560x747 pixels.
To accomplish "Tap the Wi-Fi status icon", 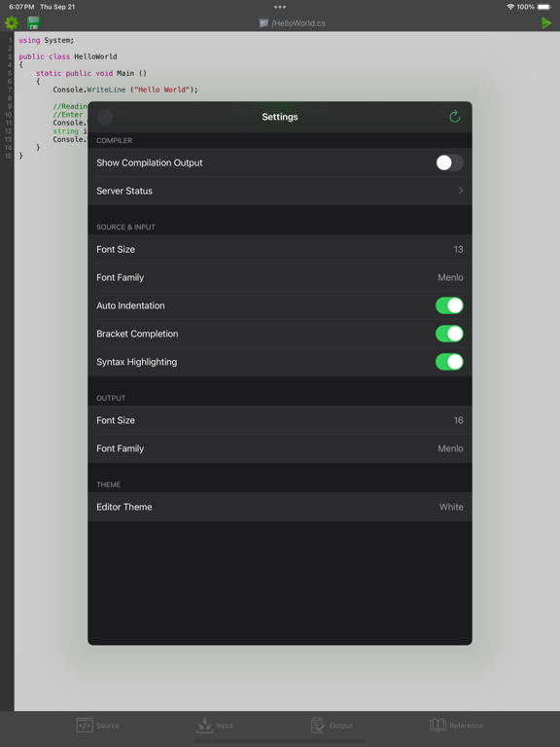I will click(x=510, y=7).
